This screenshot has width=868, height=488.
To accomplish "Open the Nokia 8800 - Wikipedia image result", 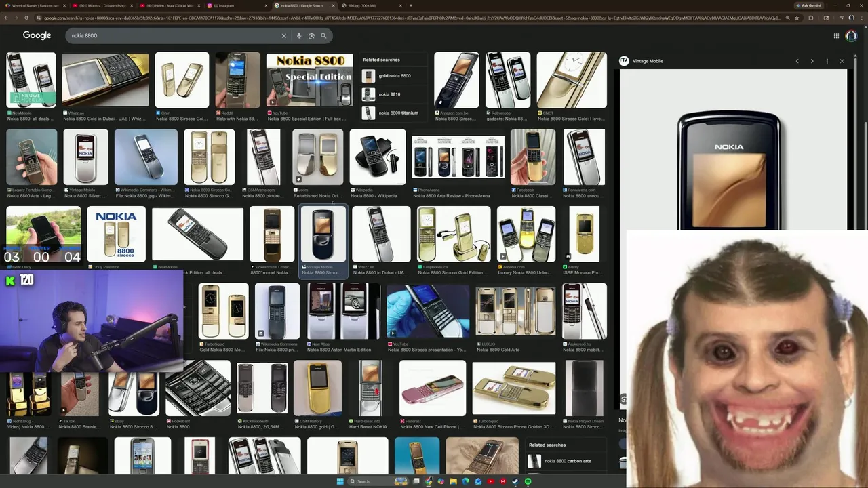I will (378, 157).
